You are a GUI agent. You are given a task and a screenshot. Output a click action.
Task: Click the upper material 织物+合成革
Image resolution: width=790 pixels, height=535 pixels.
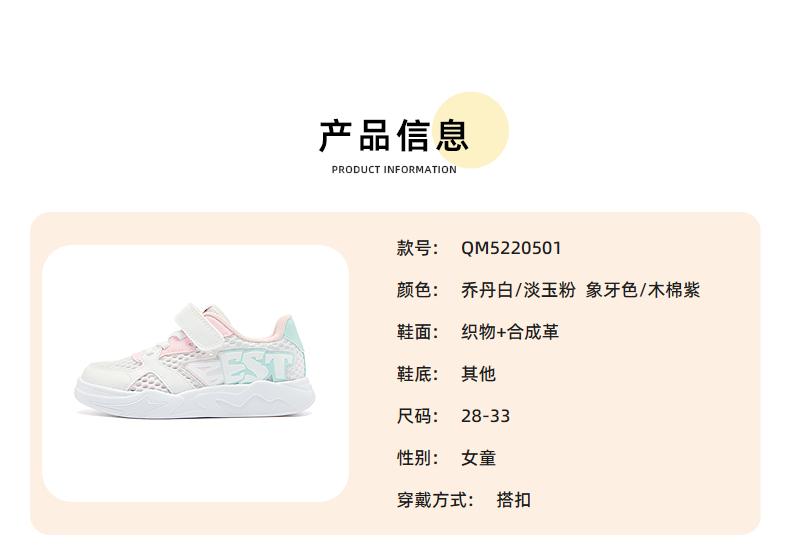510,332
